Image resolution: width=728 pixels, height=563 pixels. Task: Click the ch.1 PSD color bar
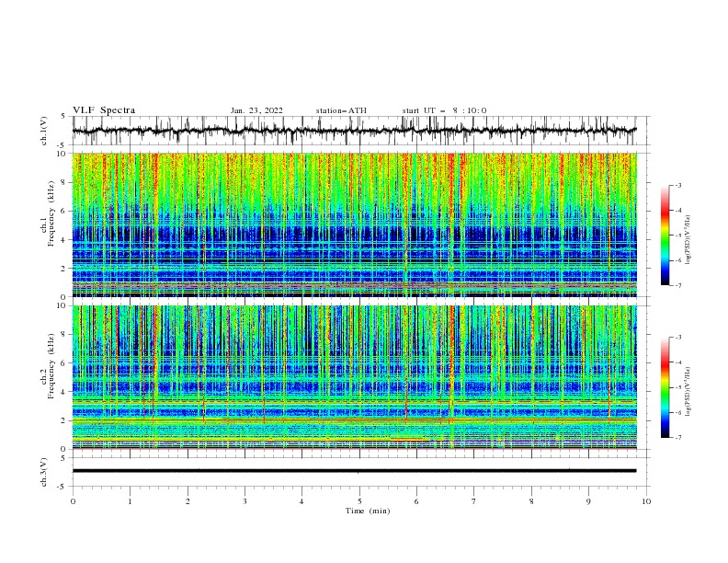[x=665, y=236]
